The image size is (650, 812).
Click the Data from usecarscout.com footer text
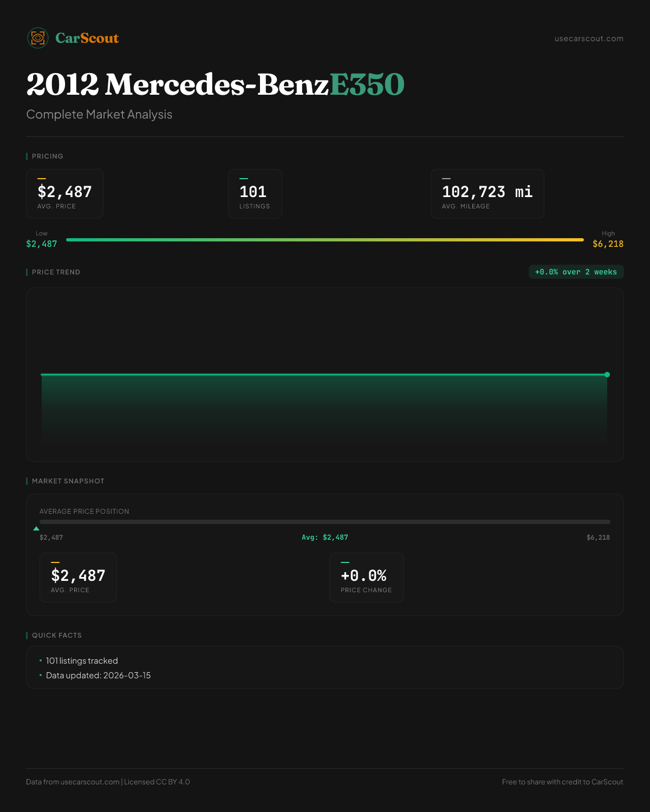pos(73,782)
